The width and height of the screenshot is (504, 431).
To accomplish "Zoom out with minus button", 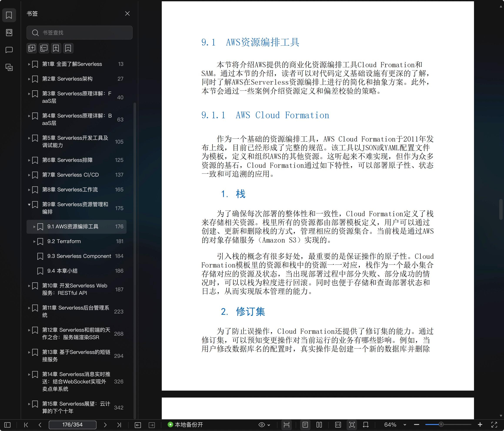I will [416, 425].
